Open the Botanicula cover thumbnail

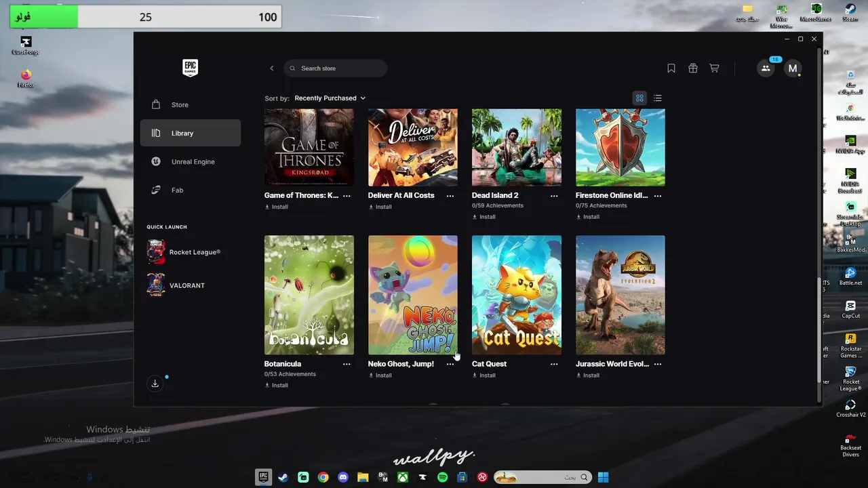309,295
